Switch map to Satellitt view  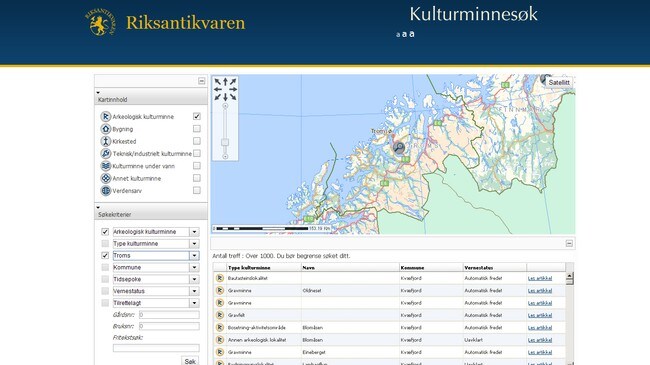[559, 83]
